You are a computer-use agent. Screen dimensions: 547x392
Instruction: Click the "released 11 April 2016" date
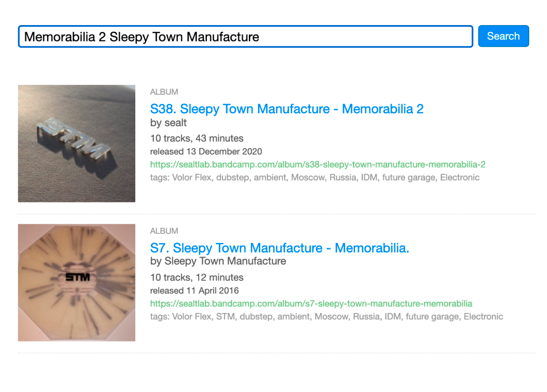pos(194,291)
